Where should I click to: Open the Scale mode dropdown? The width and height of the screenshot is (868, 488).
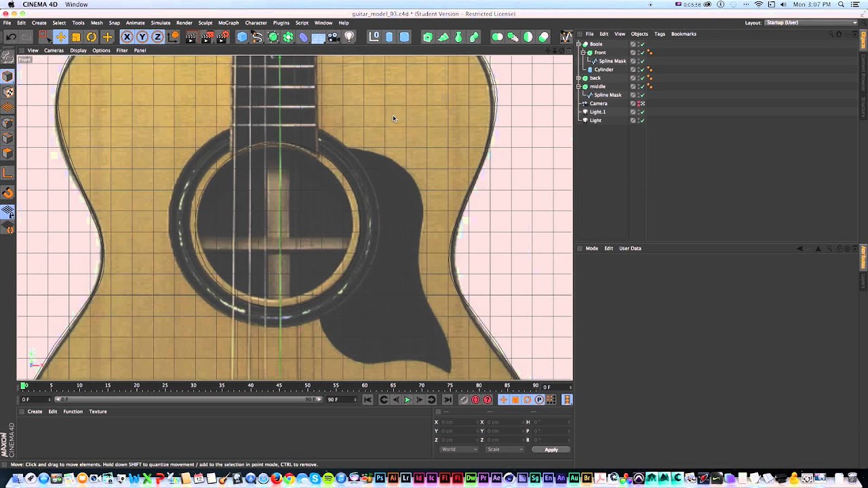pyautogui.click(x=505, y=449)
